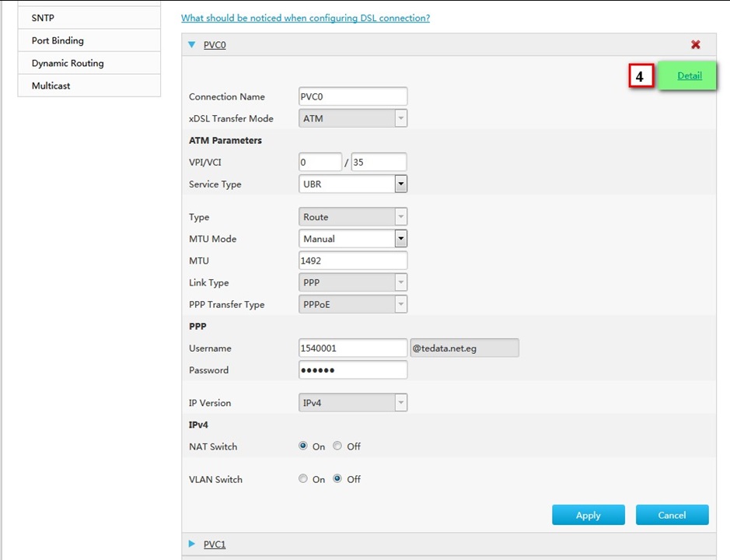Open the MTU Mode dropdown arrow
The image size is (730, 560).
click(401, 239)
